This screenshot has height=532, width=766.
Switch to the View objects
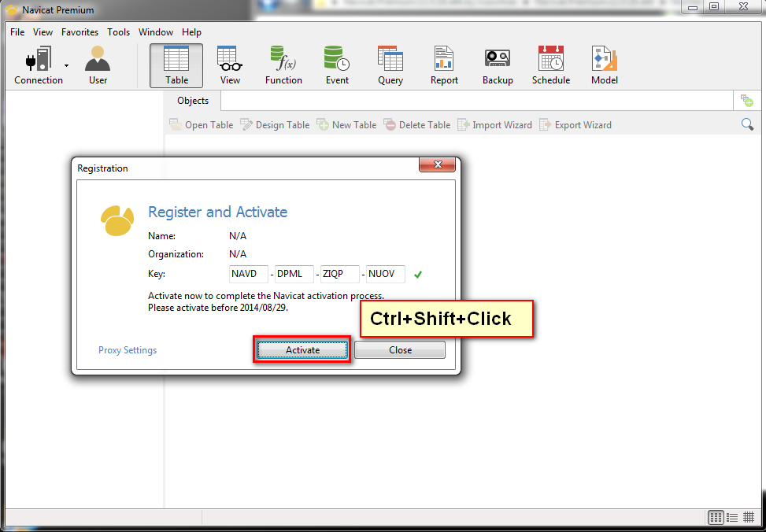(x=230, y=65)
